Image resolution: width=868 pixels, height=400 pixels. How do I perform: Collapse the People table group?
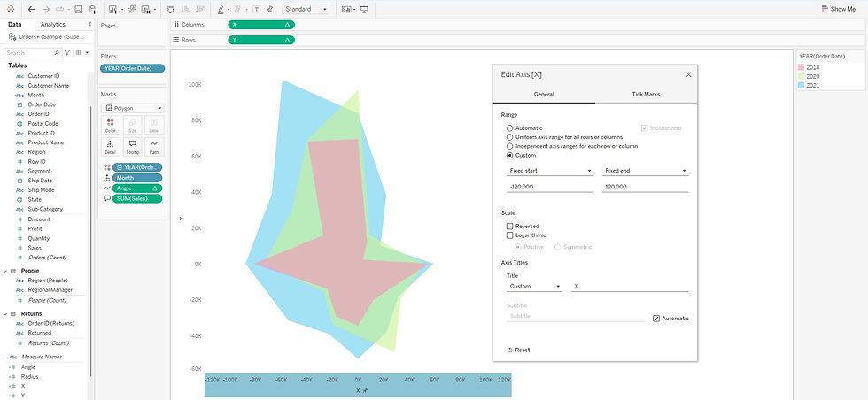[5, 271]
